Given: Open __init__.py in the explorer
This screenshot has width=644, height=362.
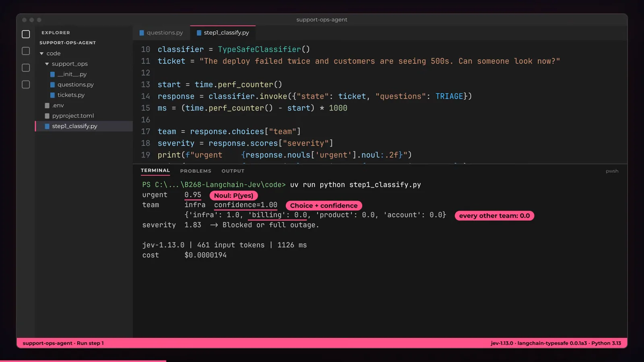Looking at the screenshot, I should (72, 74).
